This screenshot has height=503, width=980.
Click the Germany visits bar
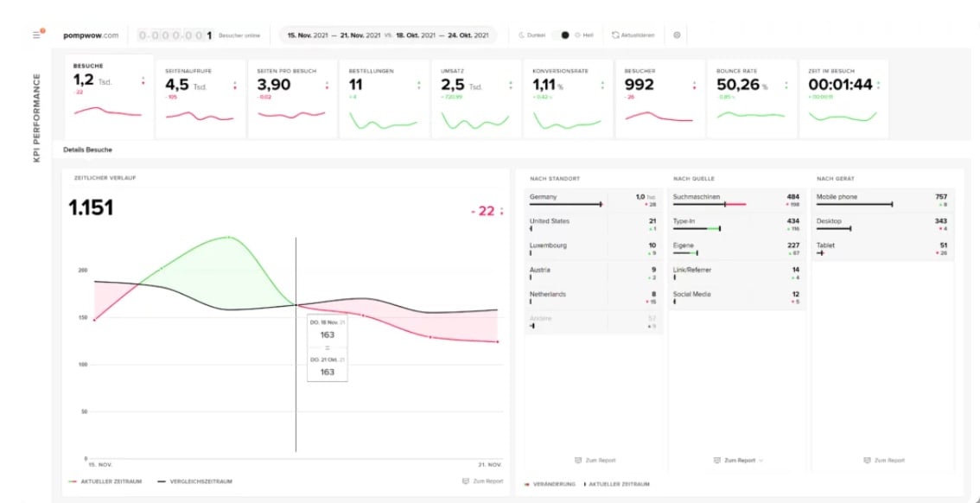pyautogui.click(x=566, y=204)
